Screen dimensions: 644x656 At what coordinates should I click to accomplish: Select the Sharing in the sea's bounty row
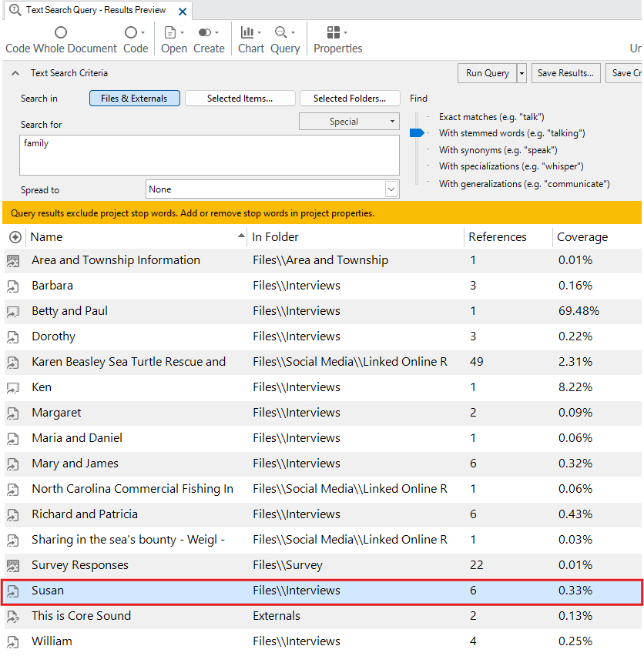coord(323,540)
